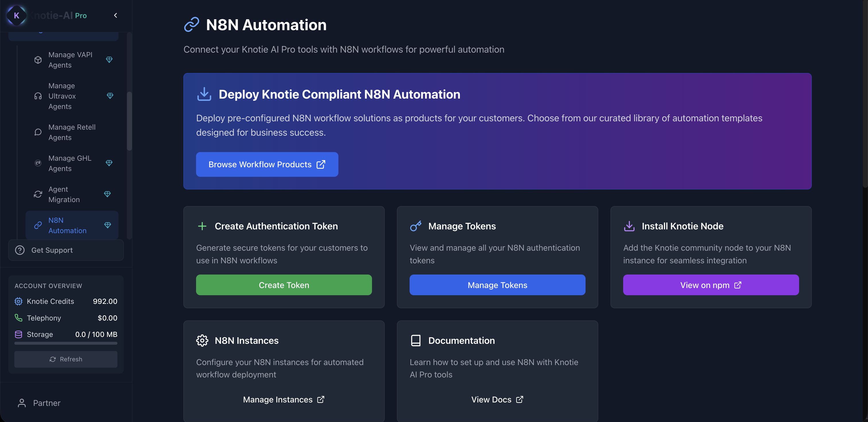Collapse the sidebar with the chevron arrow

click(116, 16)
